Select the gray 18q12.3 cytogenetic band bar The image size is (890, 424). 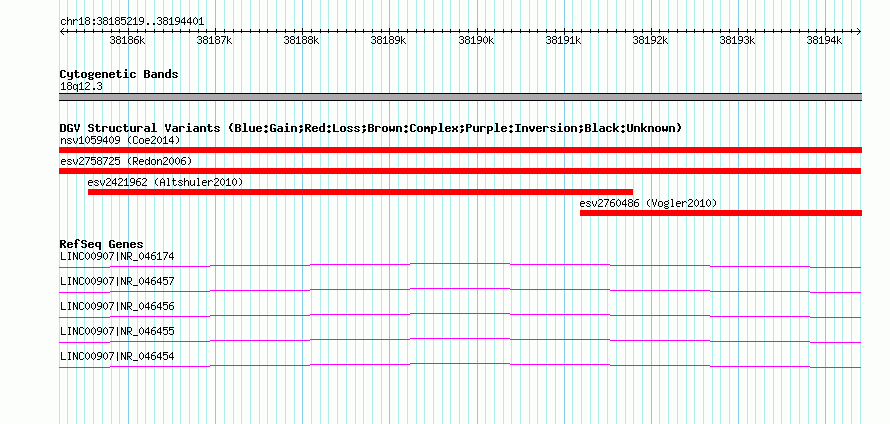[460, 97]
